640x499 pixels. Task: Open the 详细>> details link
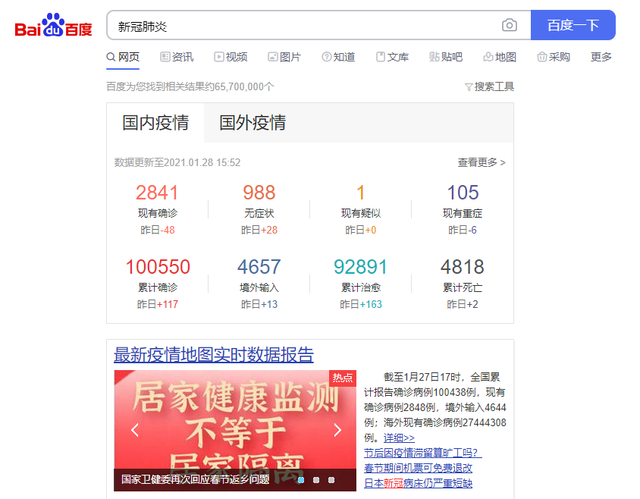tap(399, 438)
